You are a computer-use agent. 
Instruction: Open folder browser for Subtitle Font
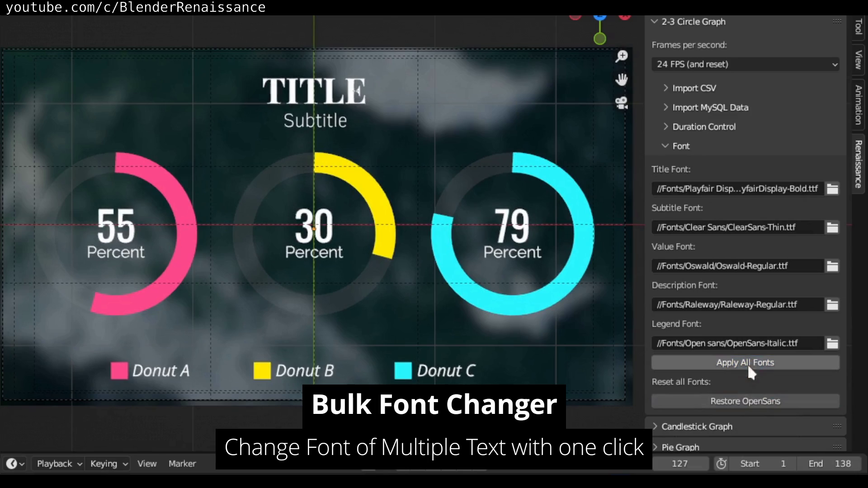(832, 227)
